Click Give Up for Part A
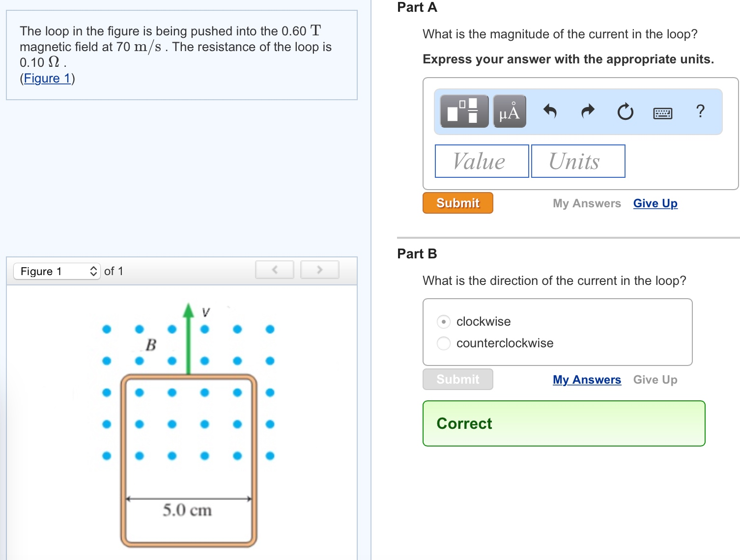740x560 pixels. [x=655, y=203]
